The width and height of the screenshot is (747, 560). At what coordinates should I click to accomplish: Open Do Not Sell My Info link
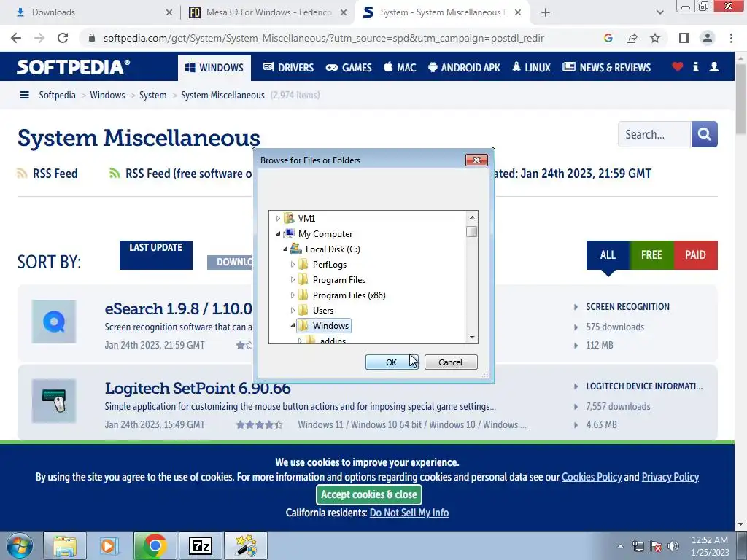pos(409,513)
